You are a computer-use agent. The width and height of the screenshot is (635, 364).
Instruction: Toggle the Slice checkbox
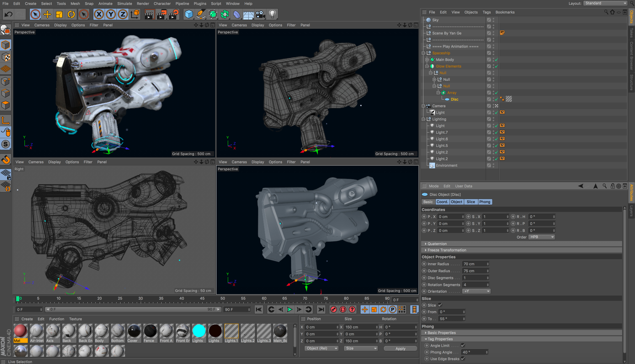[440, 305]
